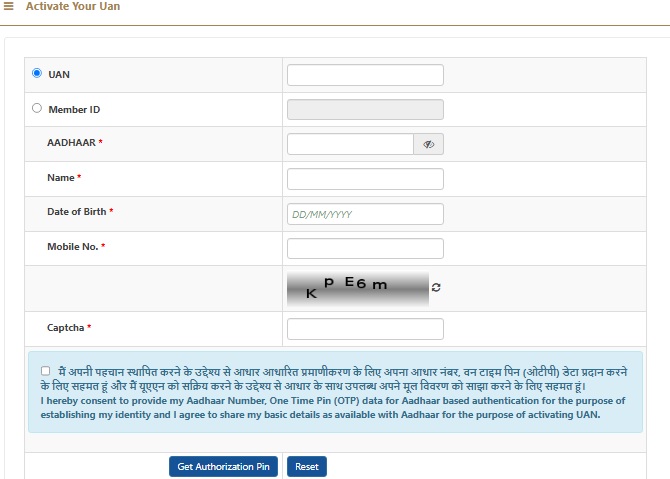Click the Date of Birth DD/MM/YYYY field

365,214
